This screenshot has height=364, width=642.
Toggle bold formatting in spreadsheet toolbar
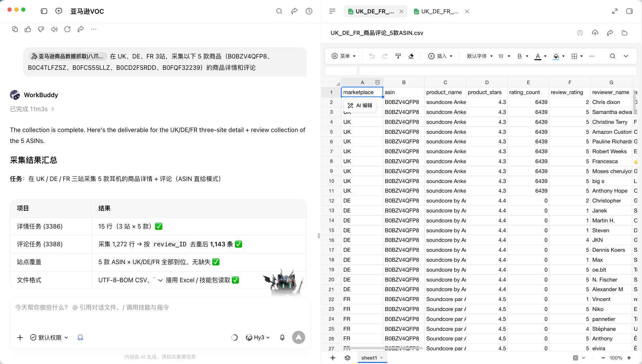click(x=519, y=56)
